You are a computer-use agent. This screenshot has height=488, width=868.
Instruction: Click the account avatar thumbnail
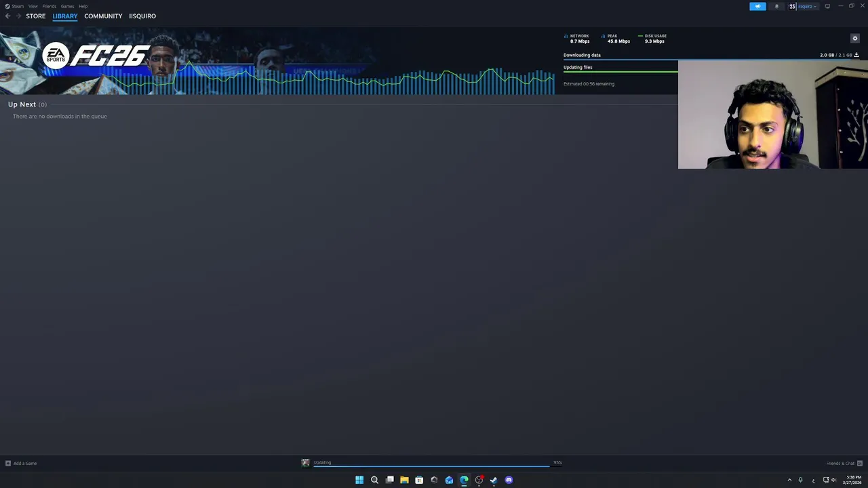click(792, 6)
